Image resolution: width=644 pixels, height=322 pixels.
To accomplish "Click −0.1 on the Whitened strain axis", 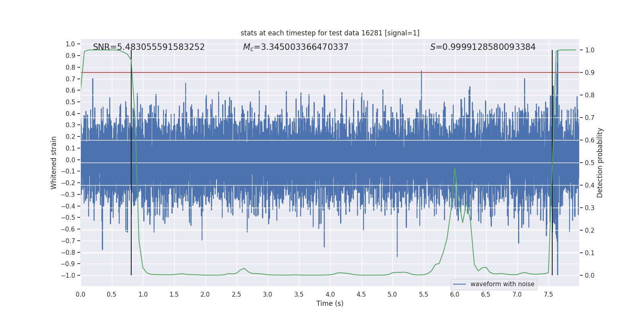I will [x=68, y=171].
